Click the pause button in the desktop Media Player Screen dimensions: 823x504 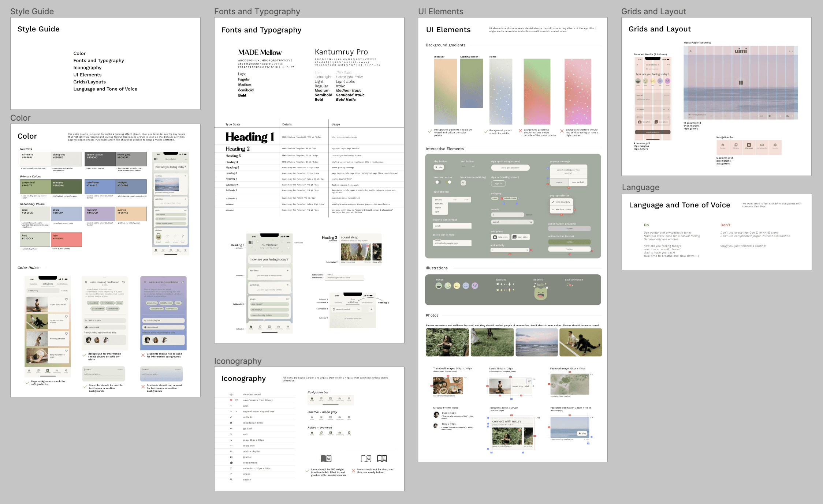[741, 83]
